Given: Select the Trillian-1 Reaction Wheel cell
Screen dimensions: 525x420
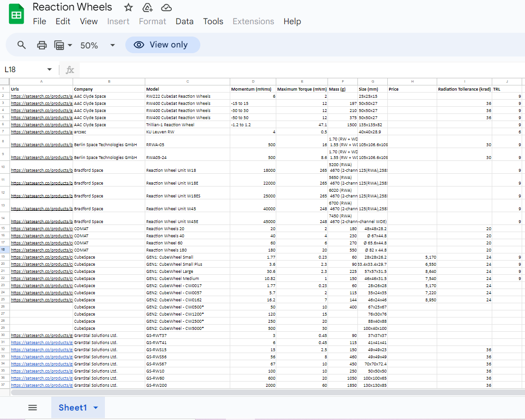Looking at the screenshot, I should [187, 125].
